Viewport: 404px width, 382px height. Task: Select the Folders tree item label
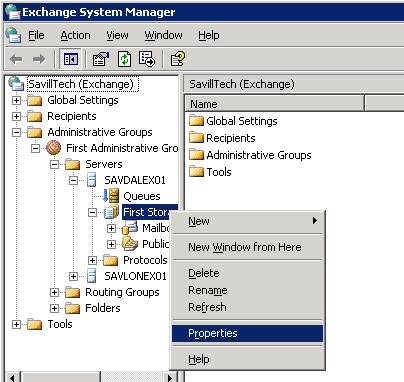(x=103, y=308)
